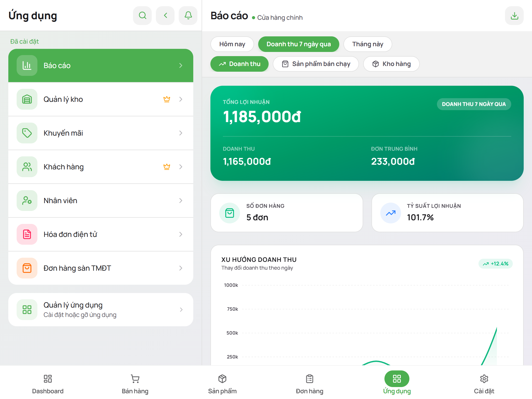The image size is (532, 399).
Task: Click the 1000k axis label
Action: point(231,285)
